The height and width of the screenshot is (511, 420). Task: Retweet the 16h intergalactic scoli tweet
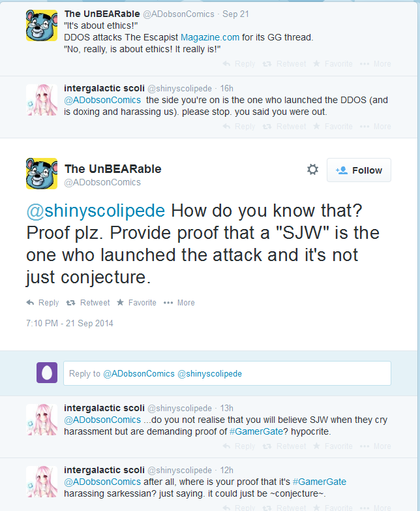click(x=284, y=127)
